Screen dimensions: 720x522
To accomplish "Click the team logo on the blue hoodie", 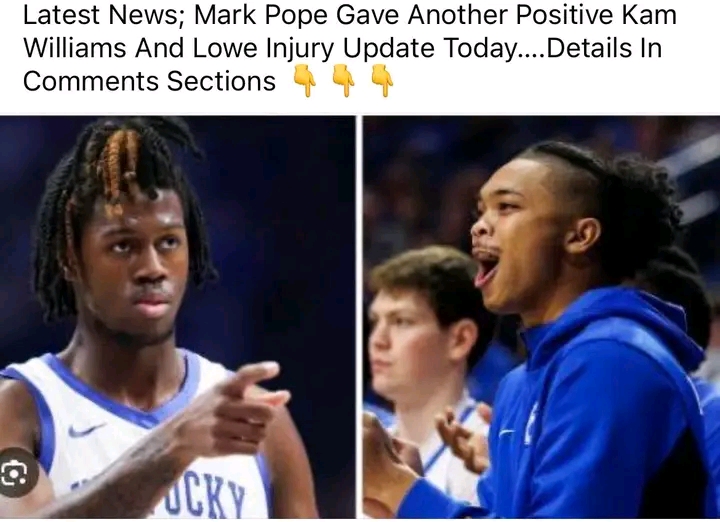I will click(x=531, y=424).
